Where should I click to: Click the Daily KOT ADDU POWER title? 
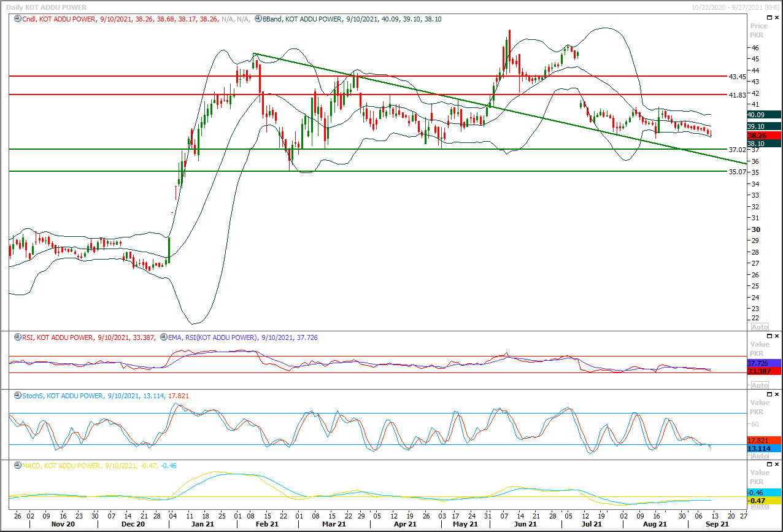point(47,6)
